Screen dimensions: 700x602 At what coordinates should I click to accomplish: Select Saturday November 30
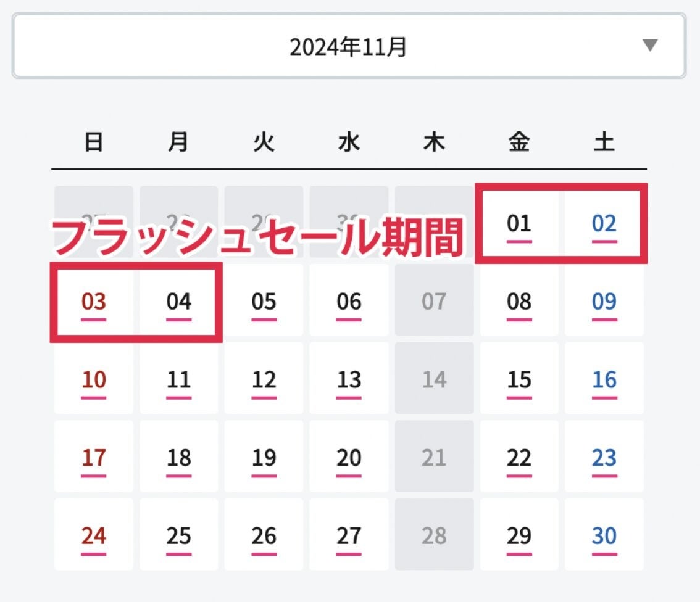pos(604,535)
